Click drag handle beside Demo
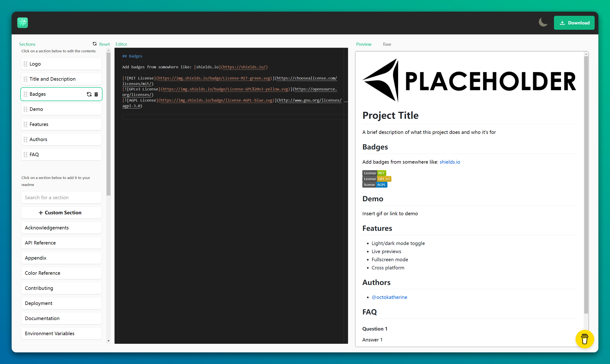The width and height of the screenshot is (610, 364). pos(26,109)
